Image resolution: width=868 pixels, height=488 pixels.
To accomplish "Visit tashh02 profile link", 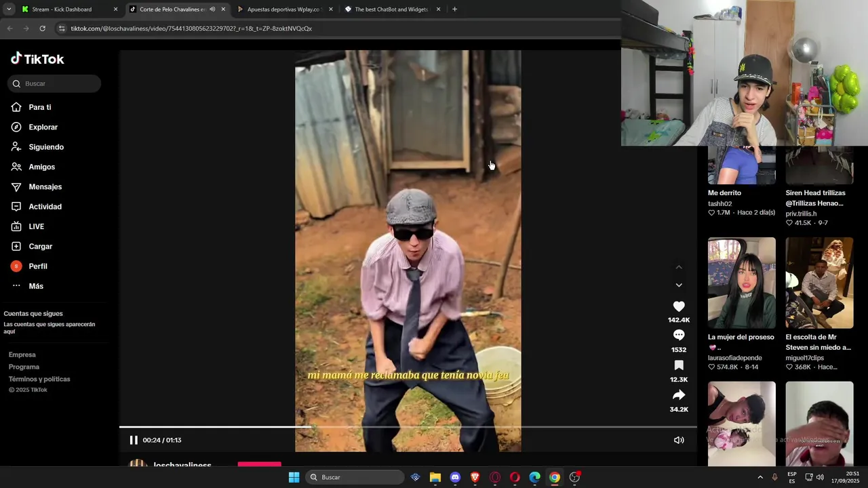I will point(719,203).
